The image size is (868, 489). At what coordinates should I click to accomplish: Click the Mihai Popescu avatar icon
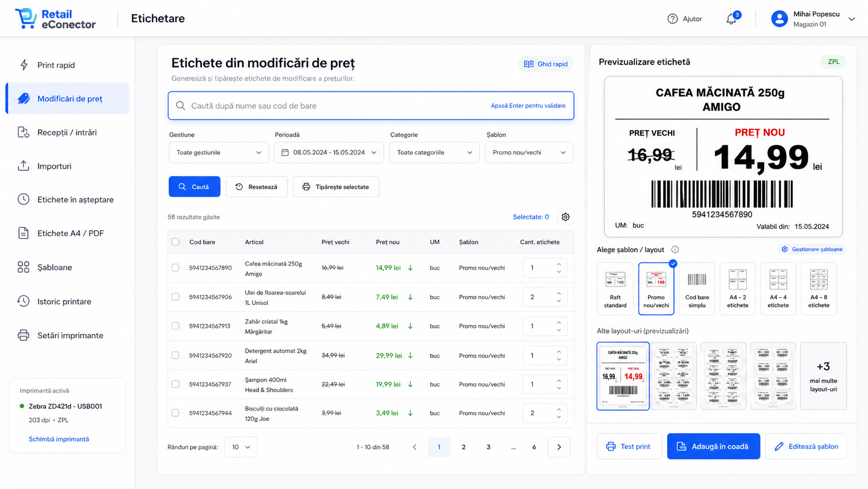pos(779,19)
